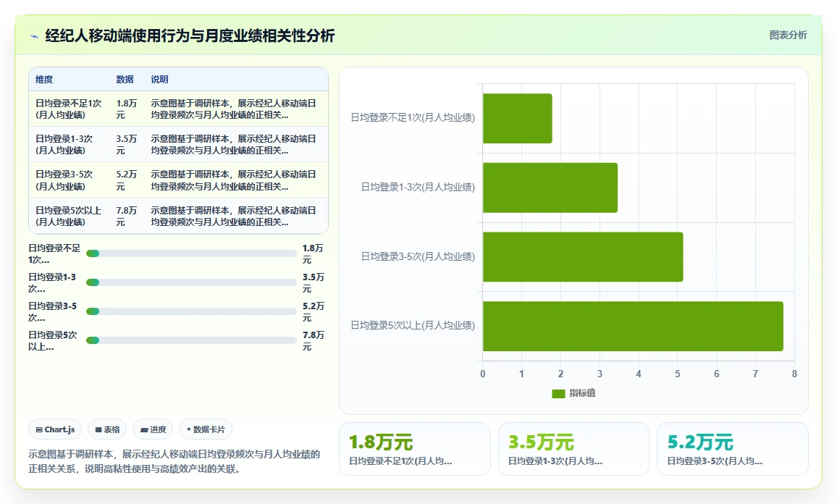837x504 pixels.
Task: Click the progress bar for 3.5万元
Action: click(x=191, y=282)
